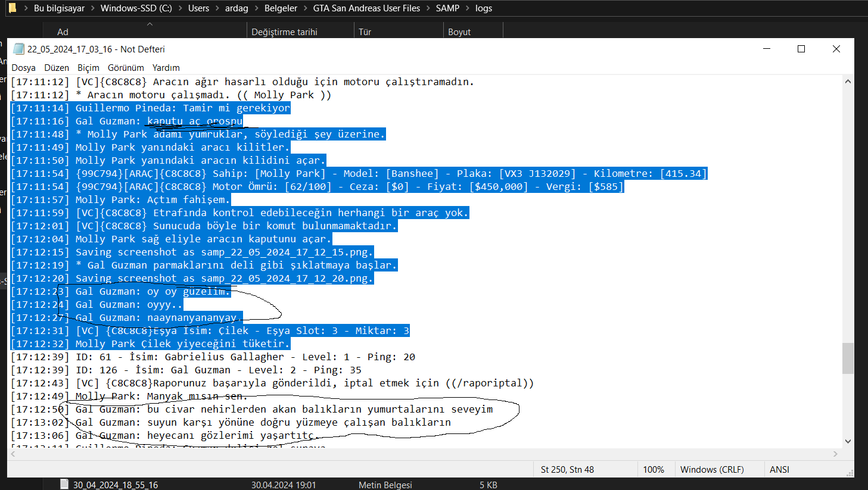Click the Notepad scroll-down arrow
The height and width of the screenshot is (490, 868).
coord(848,441)
